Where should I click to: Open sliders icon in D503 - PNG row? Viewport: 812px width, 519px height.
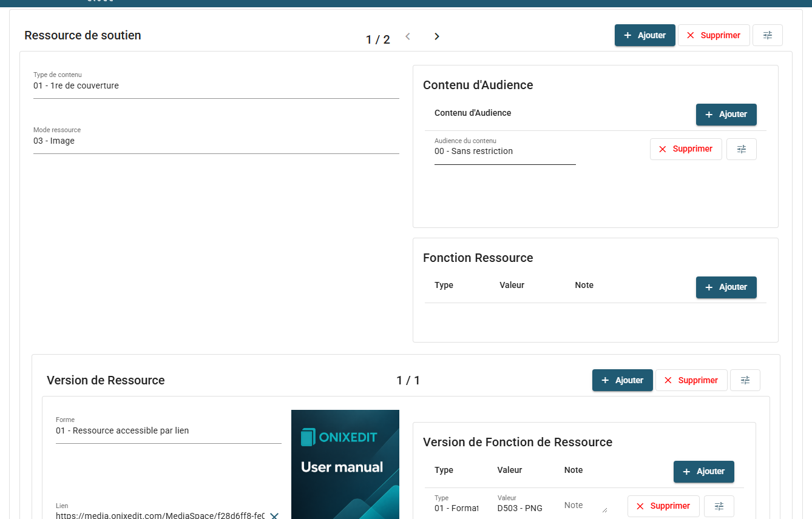click(x=719, y=506)
